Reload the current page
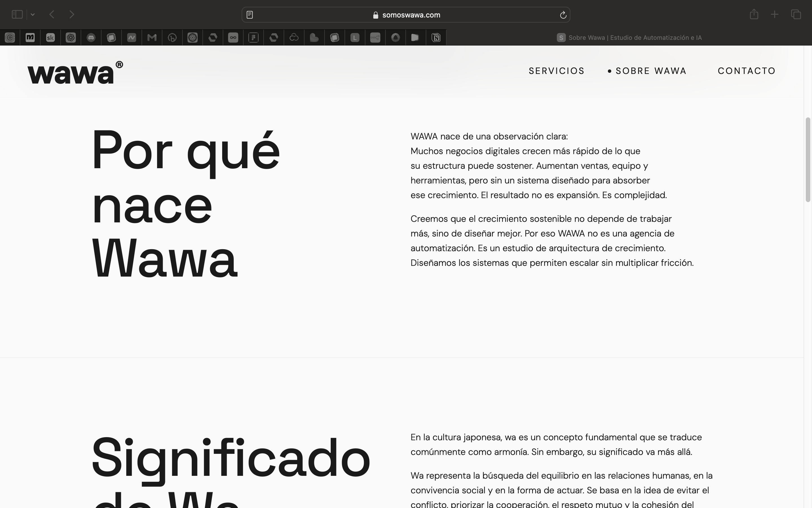This screenshot has width=812, height=508. coord(563,15)
